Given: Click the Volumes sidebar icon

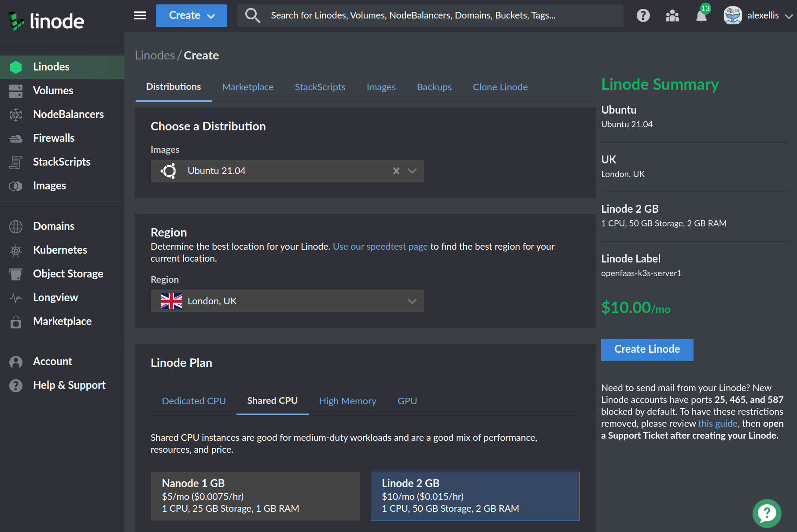Looking at the screenshot, I should [x=16, y=91].
